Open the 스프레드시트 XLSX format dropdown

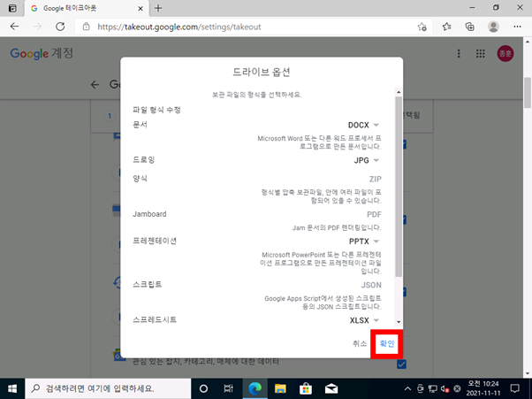pyautogui.click(x=364, y=320)
